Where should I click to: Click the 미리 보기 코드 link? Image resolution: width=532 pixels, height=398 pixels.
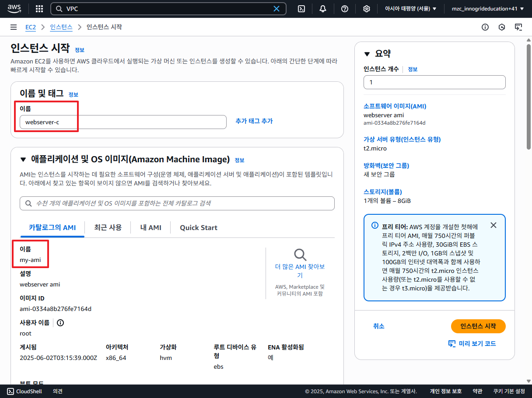[x=472, y=344]
